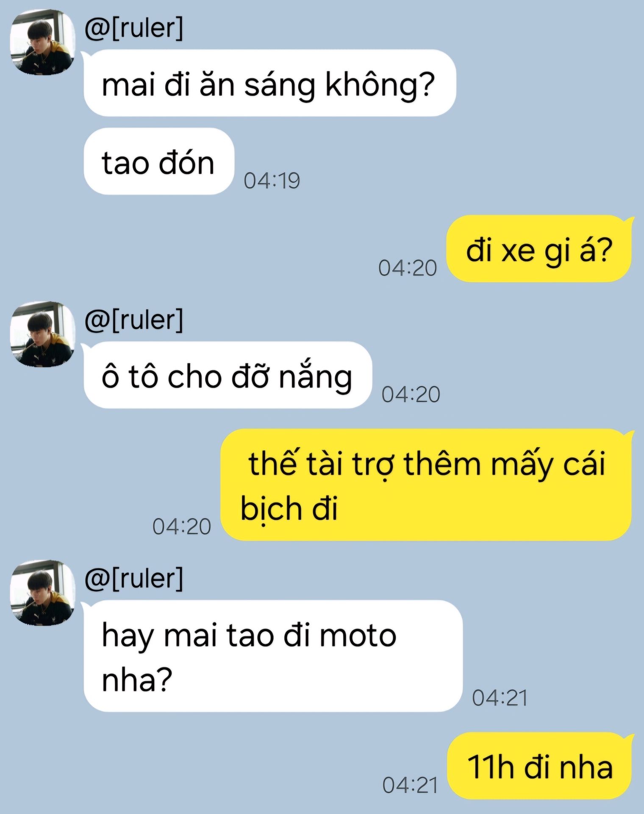Select the yellow 'đi xe gì á?' bubble
The height and width of the screenshot is (814, 644).
point(539,248)
